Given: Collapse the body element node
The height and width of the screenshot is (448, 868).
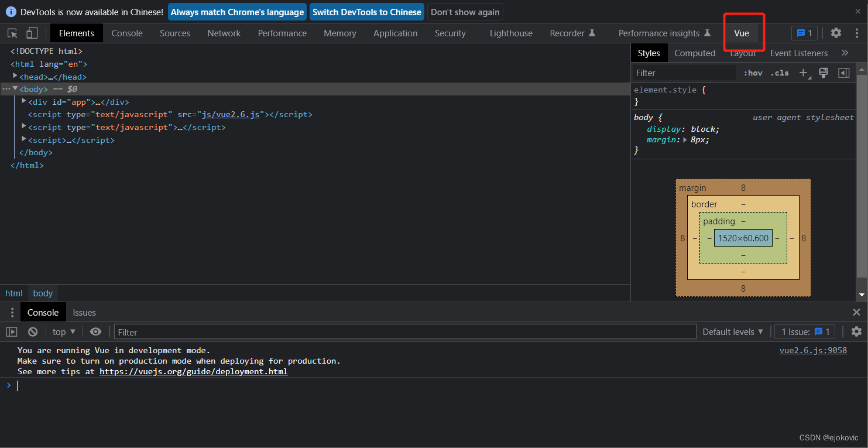Looking at the screenshot, I should point(15,88).
